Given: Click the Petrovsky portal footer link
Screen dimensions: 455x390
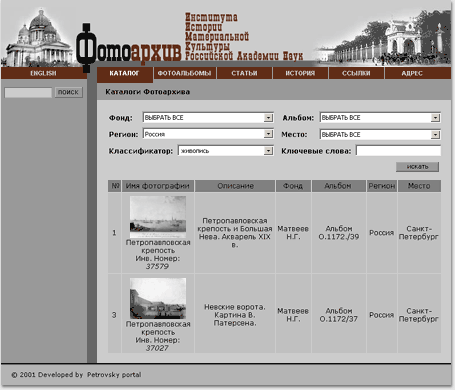Looking at the screenshot, I should point(114,375).
